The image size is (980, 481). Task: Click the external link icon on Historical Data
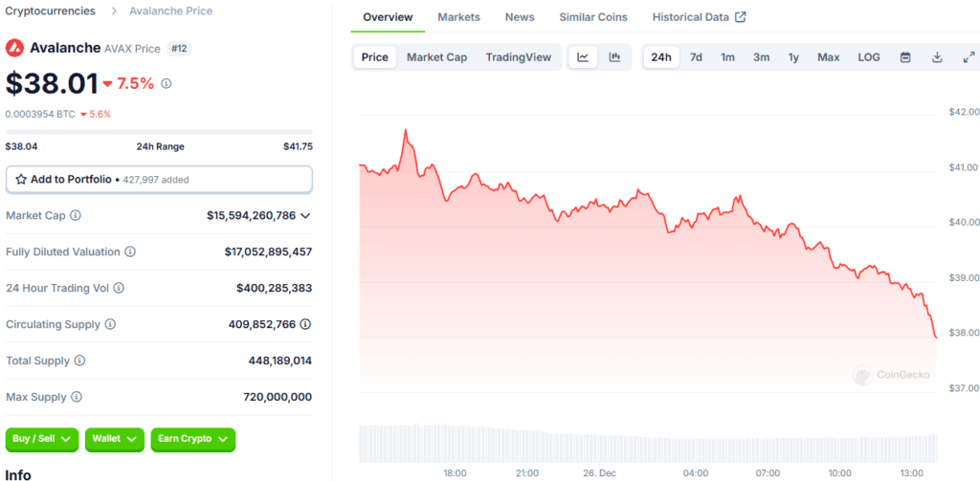[x=741, y=17]
